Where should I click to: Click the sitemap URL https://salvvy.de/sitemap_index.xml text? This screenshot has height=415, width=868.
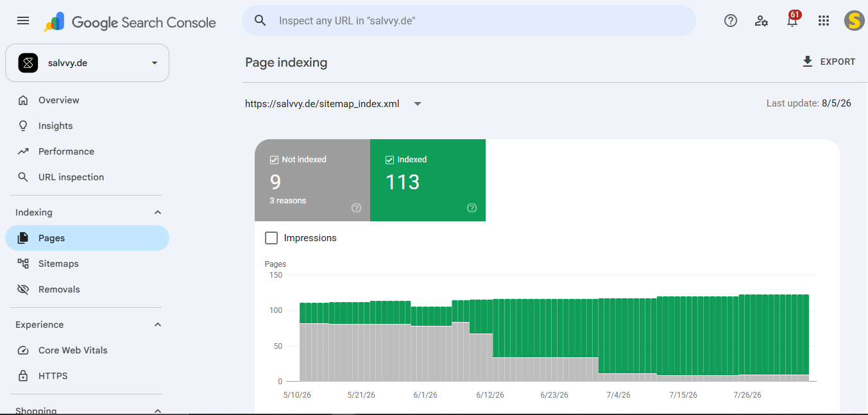pyautogui.click(x=322, y=104)
